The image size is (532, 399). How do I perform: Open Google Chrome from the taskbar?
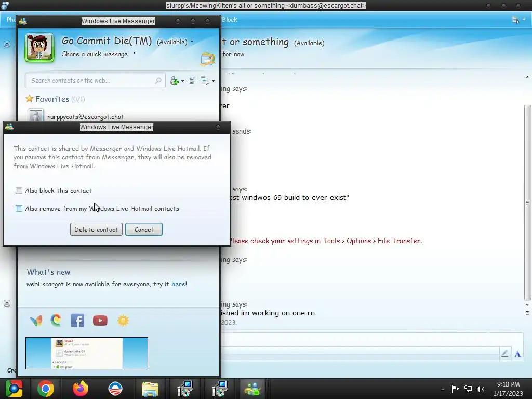tap(46, 389)
